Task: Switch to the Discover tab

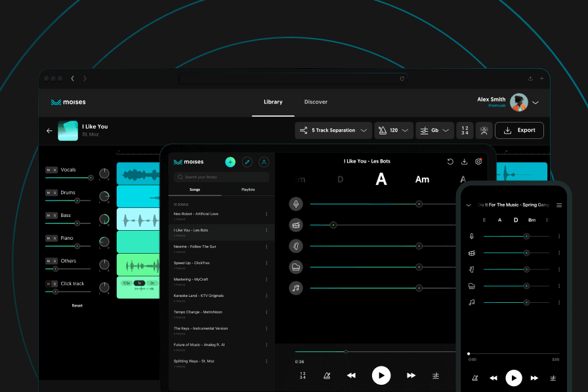Action: pyautogui.click(x=316, y=102)
